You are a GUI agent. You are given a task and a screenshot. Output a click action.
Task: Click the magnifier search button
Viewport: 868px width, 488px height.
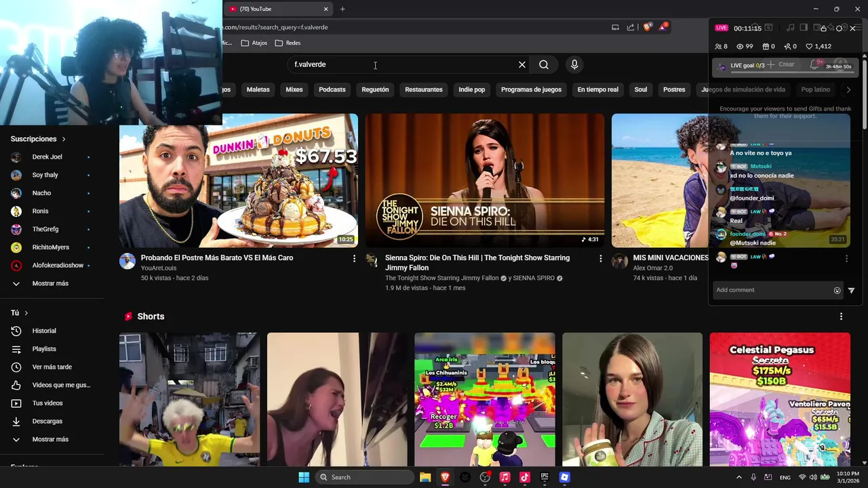[x=544, y=64]
